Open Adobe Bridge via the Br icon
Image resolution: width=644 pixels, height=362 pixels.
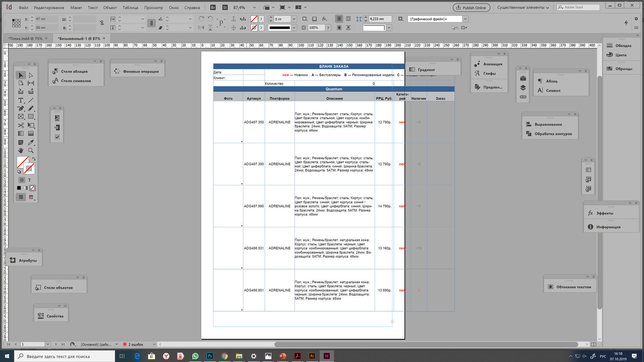213,7
